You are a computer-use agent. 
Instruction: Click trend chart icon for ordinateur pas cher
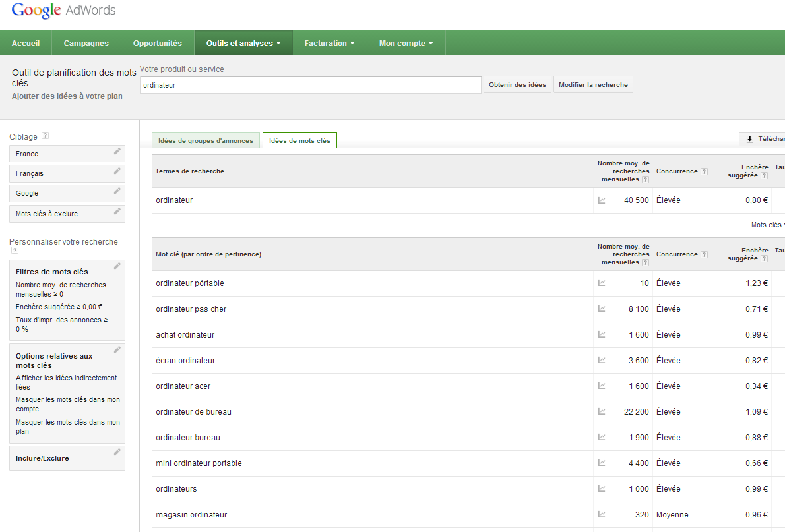click(x=602, y=309)
